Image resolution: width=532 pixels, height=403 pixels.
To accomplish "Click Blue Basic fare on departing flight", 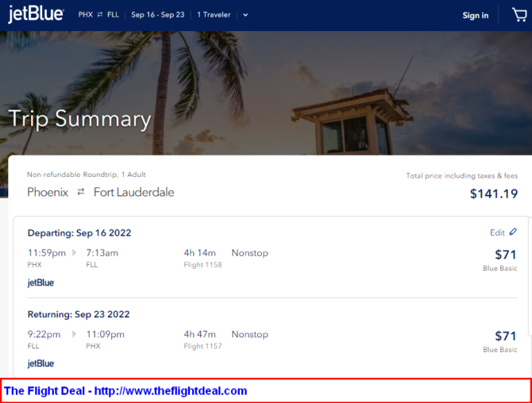I will pos(500,268).
